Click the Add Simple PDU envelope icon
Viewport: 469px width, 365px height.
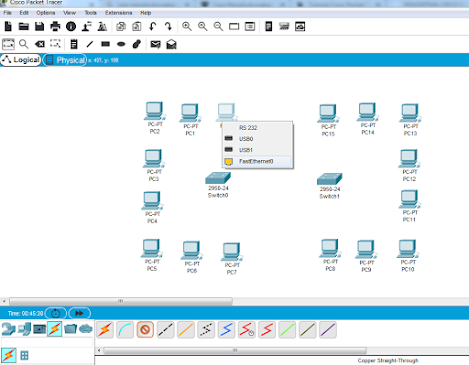tap(155, 44)
